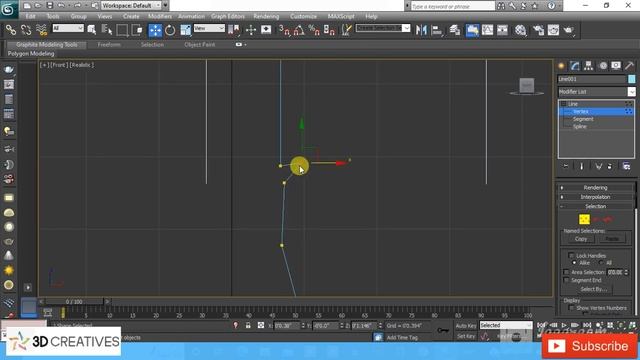Screen dimensions: 640x360
Task: Open Manage Layers icon
Action: tap(455, 30)
